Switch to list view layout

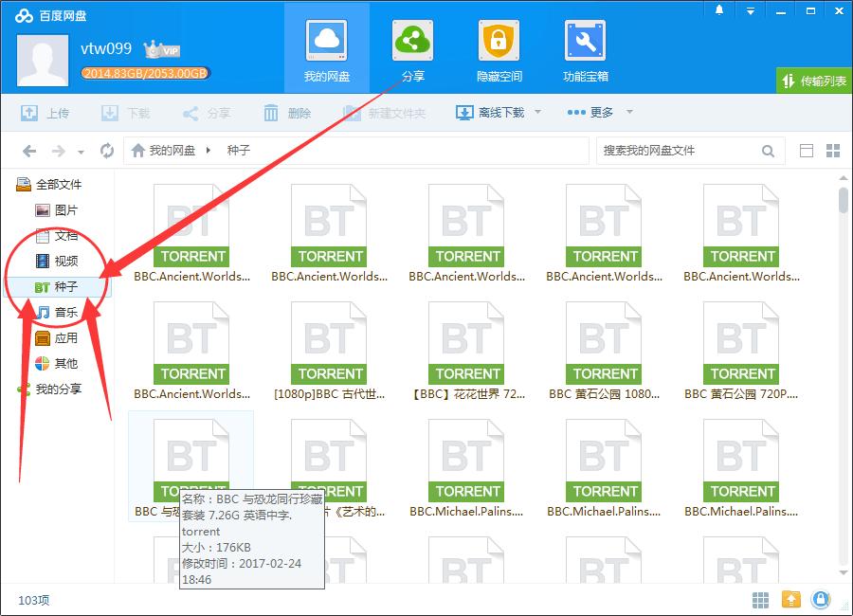point(807,151)
